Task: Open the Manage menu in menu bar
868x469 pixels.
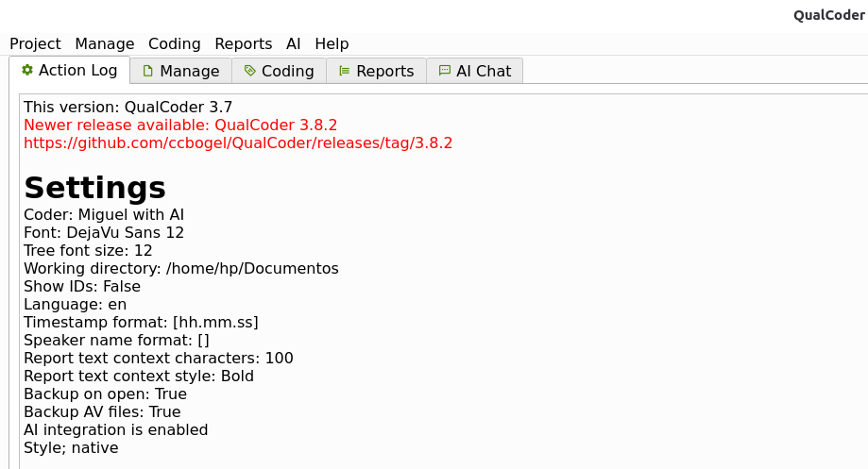Action: tap(104, 44)
